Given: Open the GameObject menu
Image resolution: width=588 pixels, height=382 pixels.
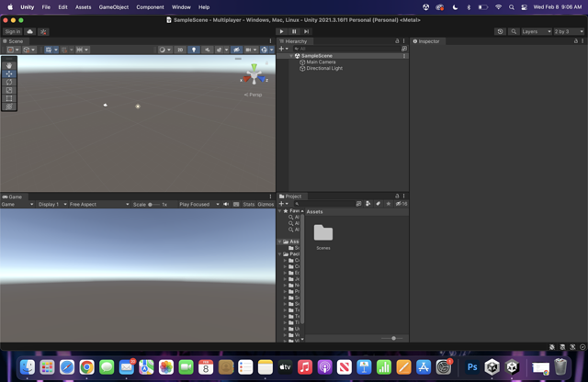Looking at the screenshot, I should 114,7.
